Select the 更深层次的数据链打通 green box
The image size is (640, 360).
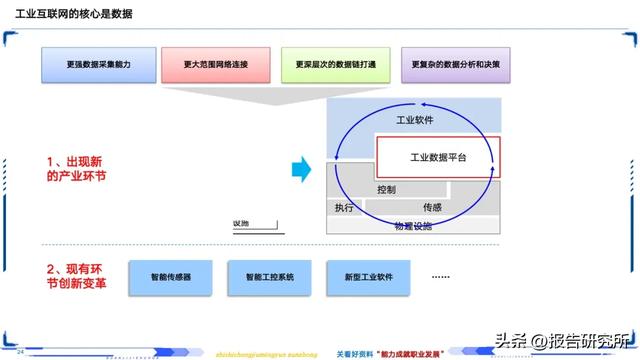point(336,65)
